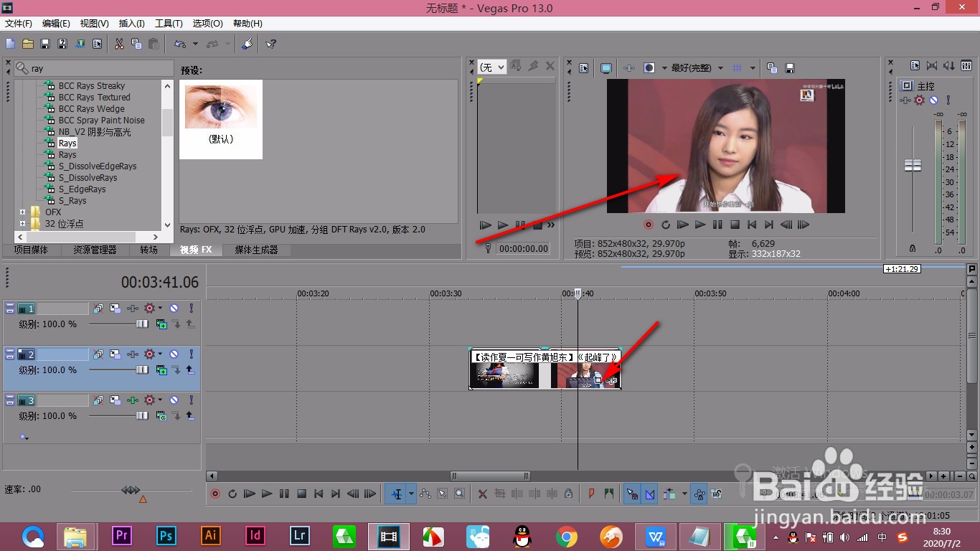This screenshot has height=551, width=980.
Task: Open the 编辑(E) menu
Action: point(57,24)
